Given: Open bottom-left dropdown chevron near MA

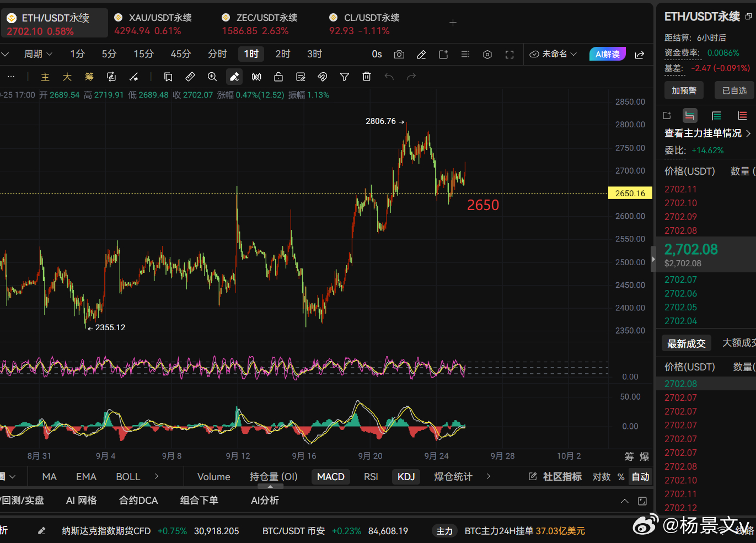Looking at the screenshot, I should pyautogui.click(x=12, y=477).
